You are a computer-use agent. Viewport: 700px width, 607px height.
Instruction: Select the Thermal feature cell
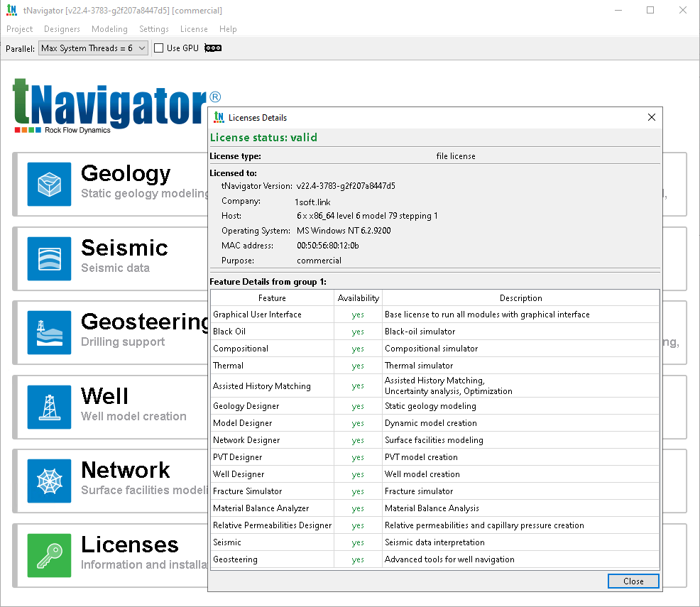coord(273,366)
